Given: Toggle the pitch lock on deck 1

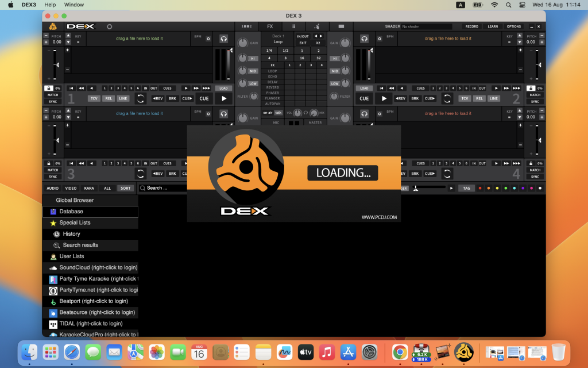Looking at the screenshot, I should pos(49,88).
